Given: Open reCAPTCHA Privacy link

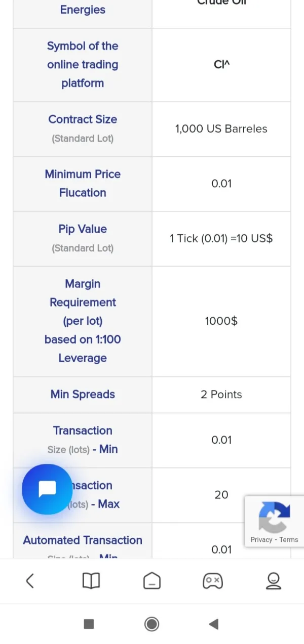Looking at the screenshot, I should click(x=261, y=540).
